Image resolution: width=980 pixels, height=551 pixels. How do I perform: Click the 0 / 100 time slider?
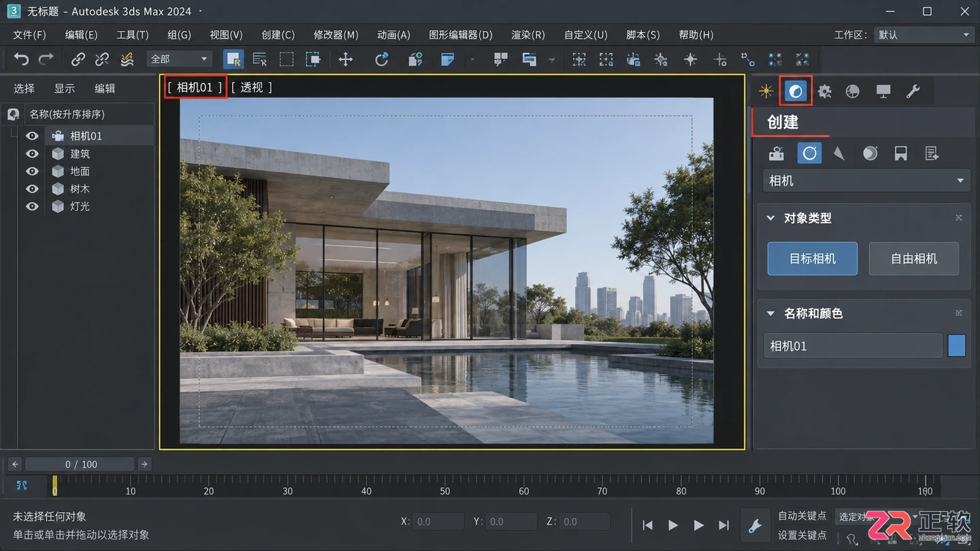80,464
